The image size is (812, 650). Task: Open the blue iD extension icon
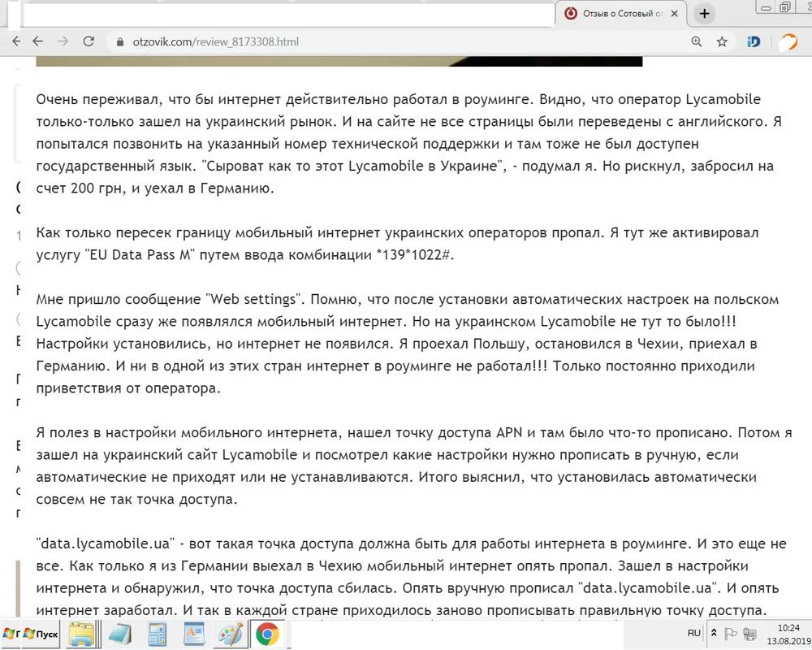(754, 41)
